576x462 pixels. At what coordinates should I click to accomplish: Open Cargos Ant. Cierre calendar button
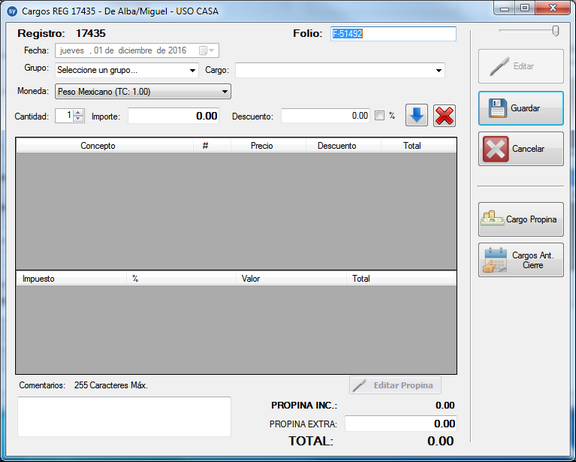[521, 260]
